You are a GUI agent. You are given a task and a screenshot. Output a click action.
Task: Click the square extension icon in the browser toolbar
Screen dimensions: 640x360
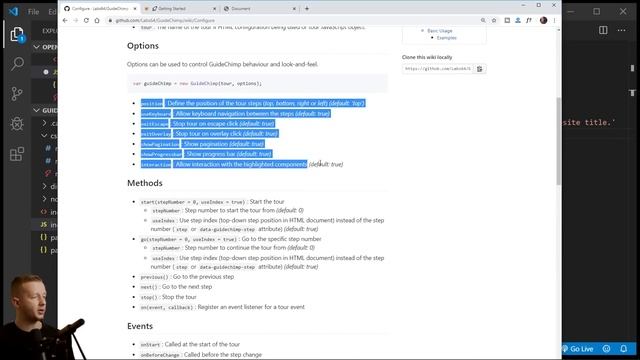click(507, 20)
